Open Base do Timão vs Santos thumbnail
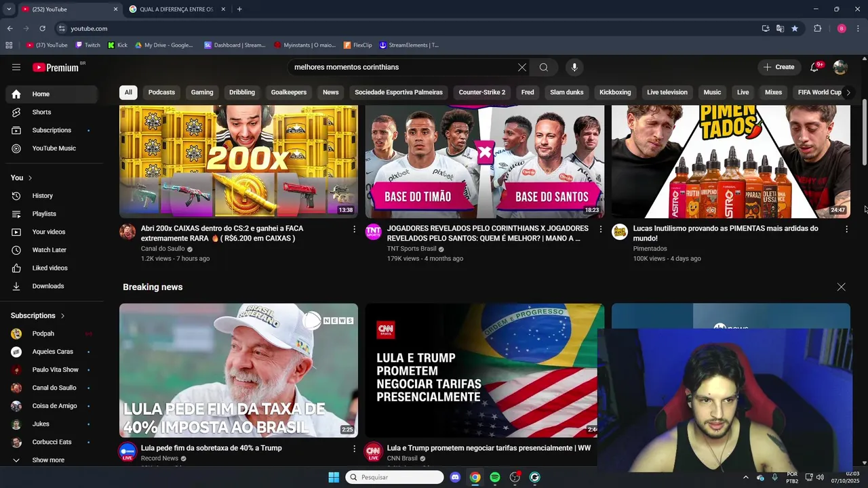 [485, 161]
